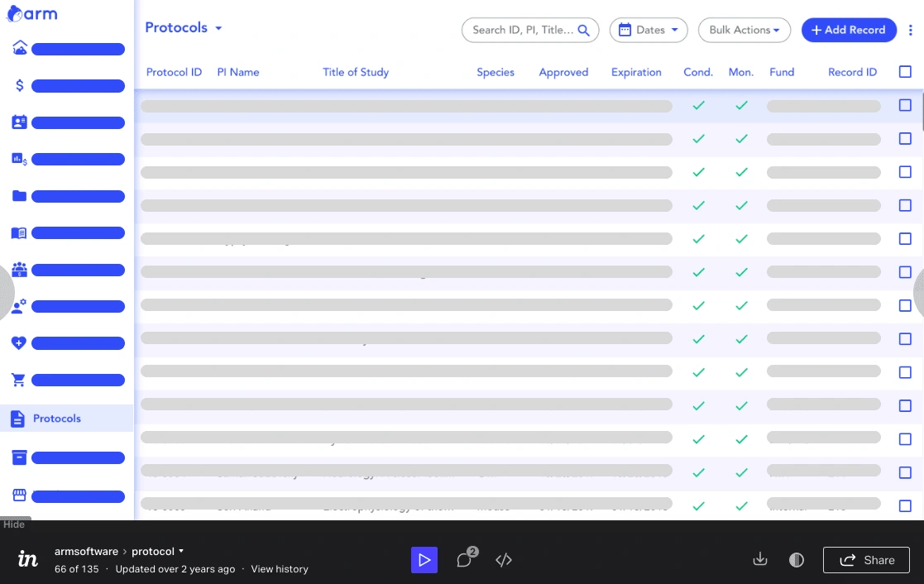Click the search ID, PI, Title field
The height and width of the screenshot is (584, 924).
pyautogui.click(x=530, y=30)
